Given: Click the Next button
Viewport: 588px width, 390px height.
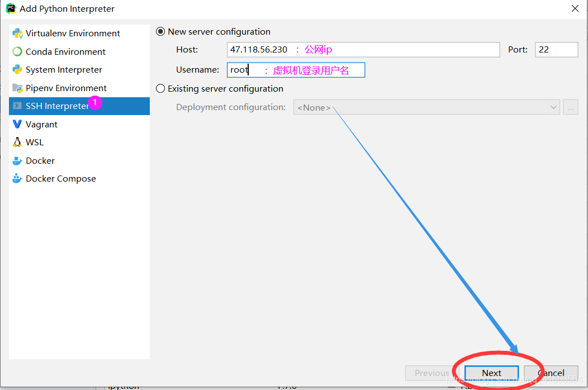Looking at the screenshot, I should coord(492,373).
